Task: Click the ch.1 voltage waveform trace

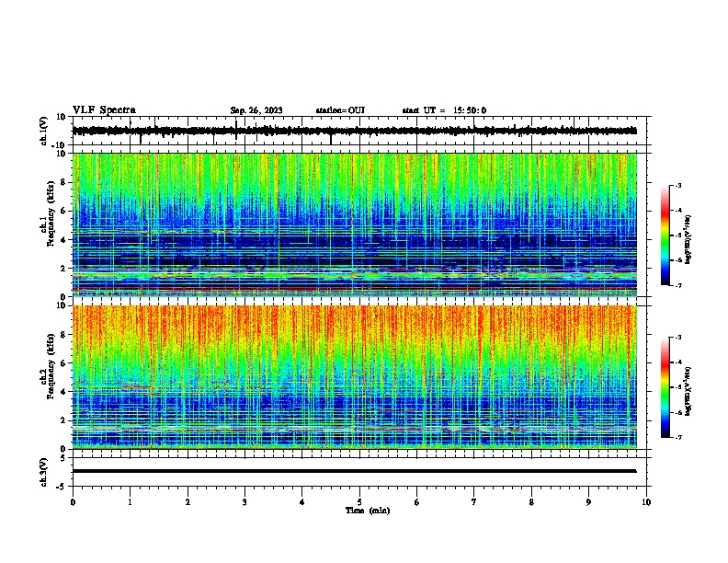Action: tap(354, 131)
